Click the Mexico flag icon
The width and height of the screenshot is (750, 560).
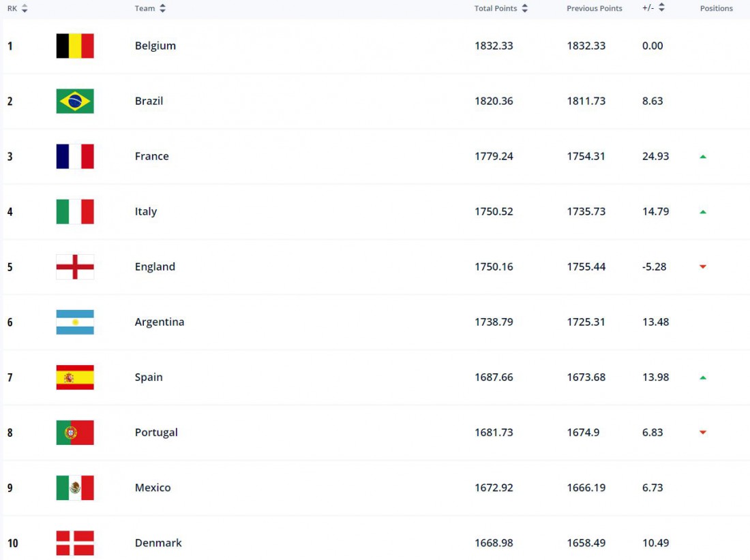[75, 487]
